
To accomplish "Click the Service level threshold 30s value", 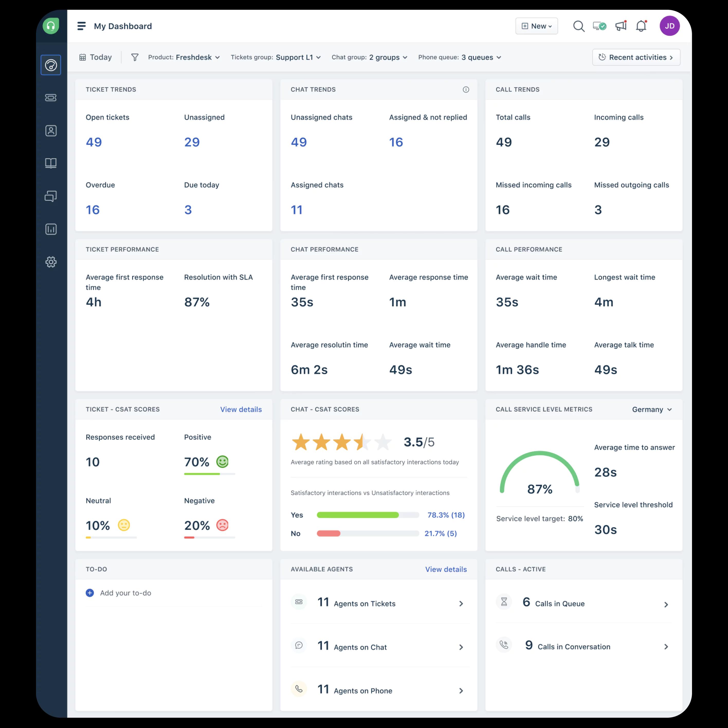I will tap(606, 530).
